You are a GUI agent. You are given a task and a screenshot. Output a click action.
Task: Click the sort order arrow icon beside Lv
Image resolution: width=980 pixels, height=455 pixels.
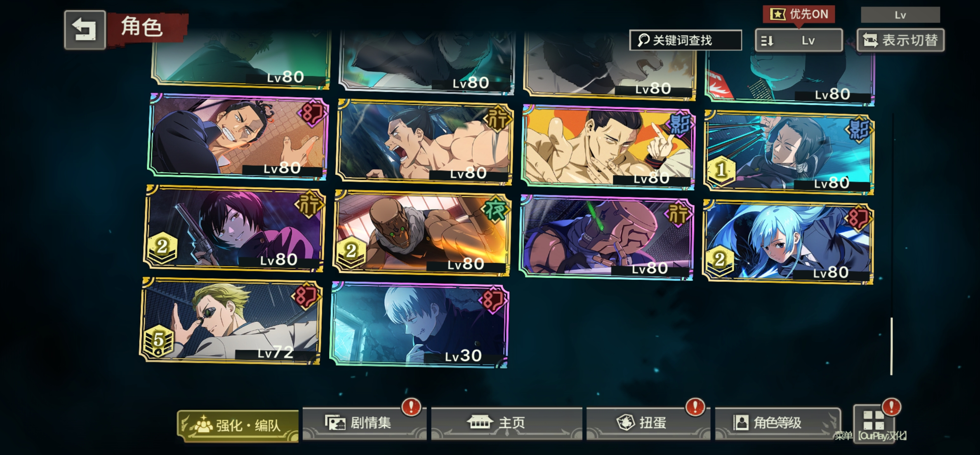click(767, 41)
